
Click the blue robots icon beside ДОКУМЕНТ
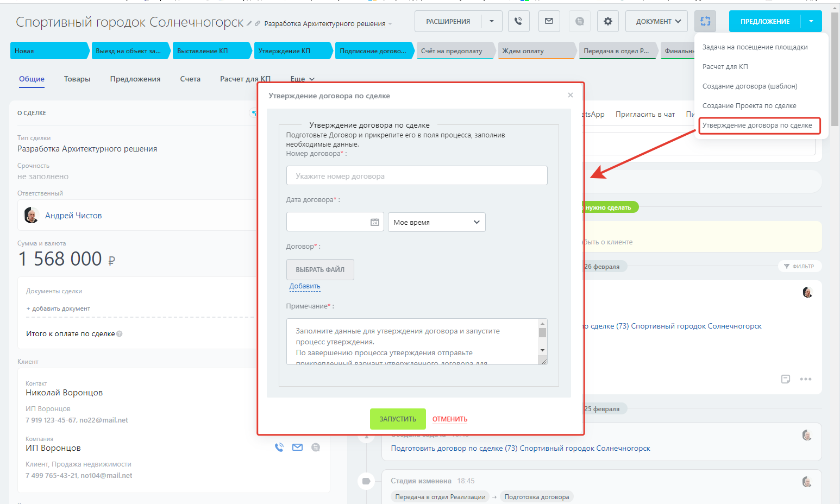click(705, 21)
